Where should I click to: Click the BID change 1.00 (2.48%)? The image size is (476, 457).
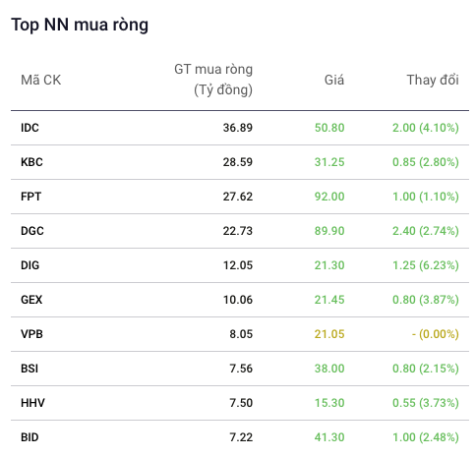click(426, 437)
